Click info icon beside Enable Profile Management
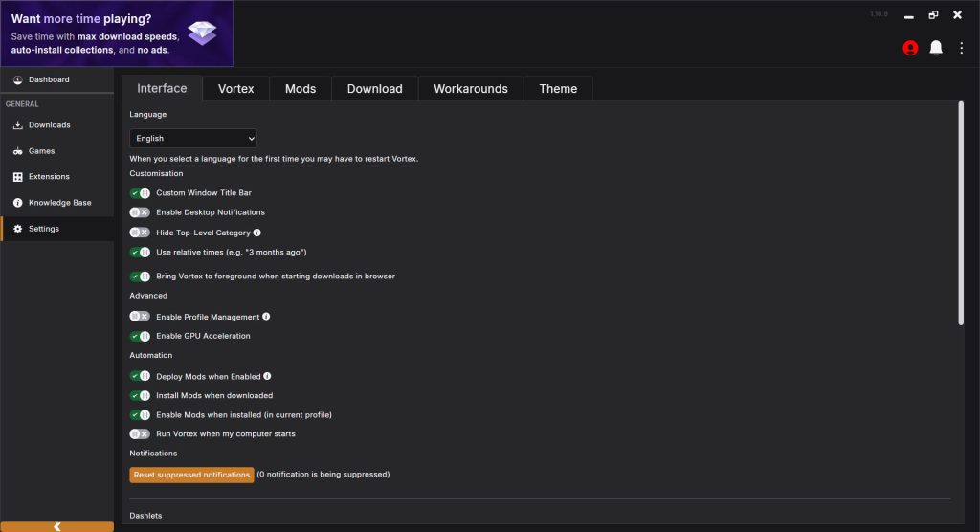The height and width of the screenshot is (532, 980). 266,317
